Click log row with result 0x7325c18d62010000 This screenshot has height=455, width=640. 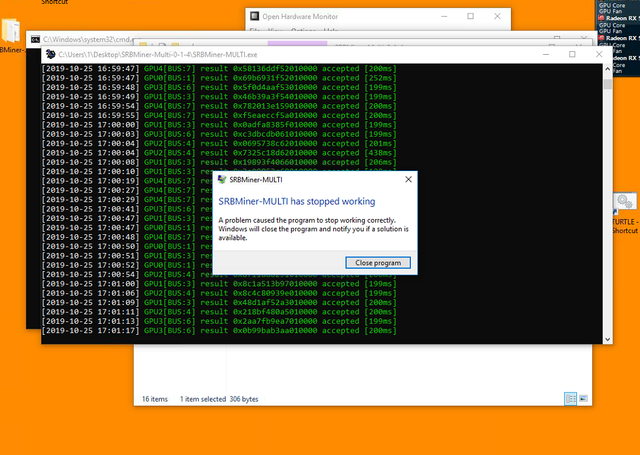pyautogui.click(x=219, y=153)
